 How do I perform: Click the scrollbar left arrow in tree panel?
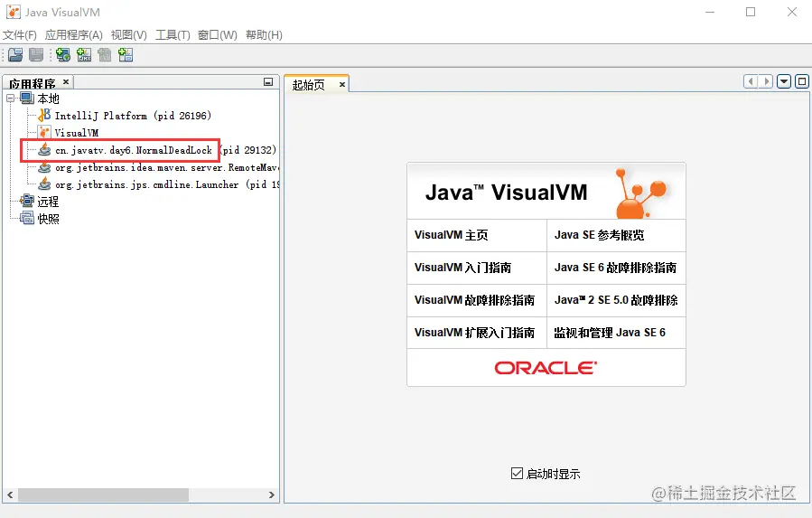tap(10, 494)
